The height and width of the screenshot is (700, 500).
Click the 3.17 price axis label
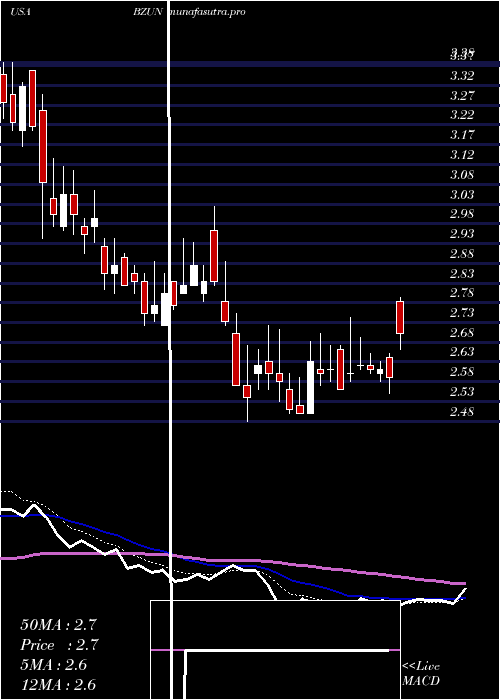pos(462,134)
